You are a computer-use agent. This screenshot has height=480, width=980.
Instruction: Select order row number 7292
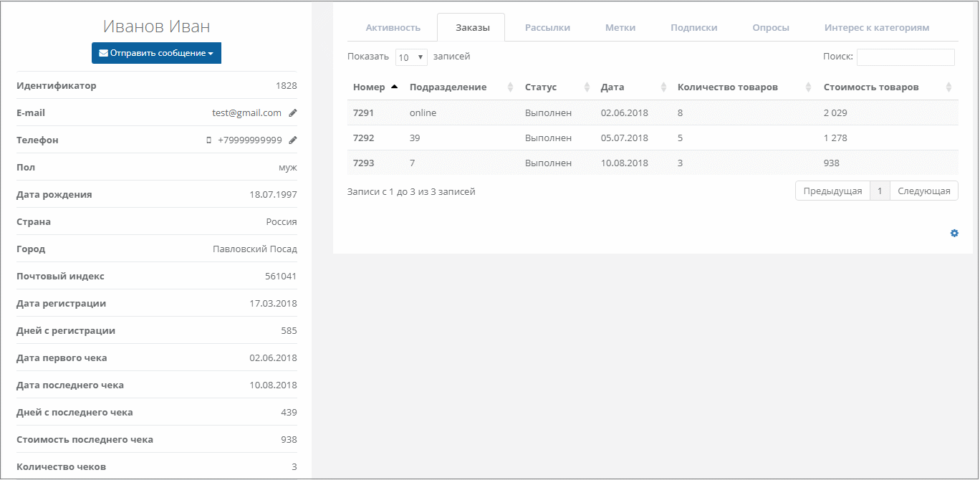coord(363,138)
